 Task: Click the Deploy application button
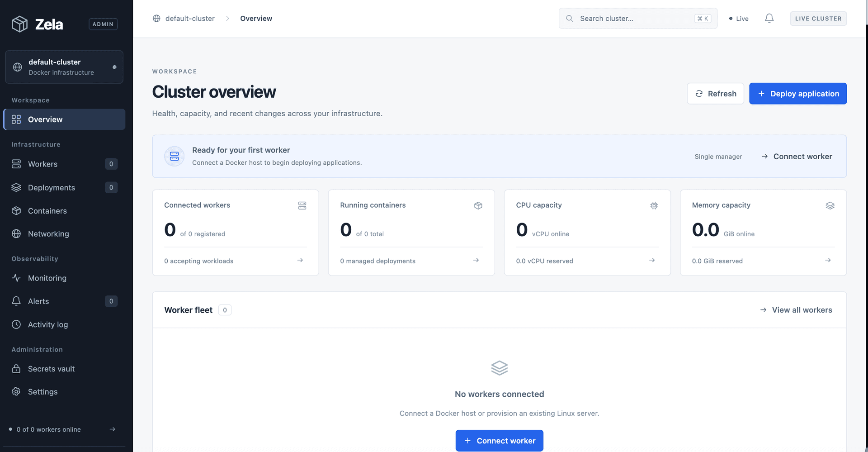[798, 94]
